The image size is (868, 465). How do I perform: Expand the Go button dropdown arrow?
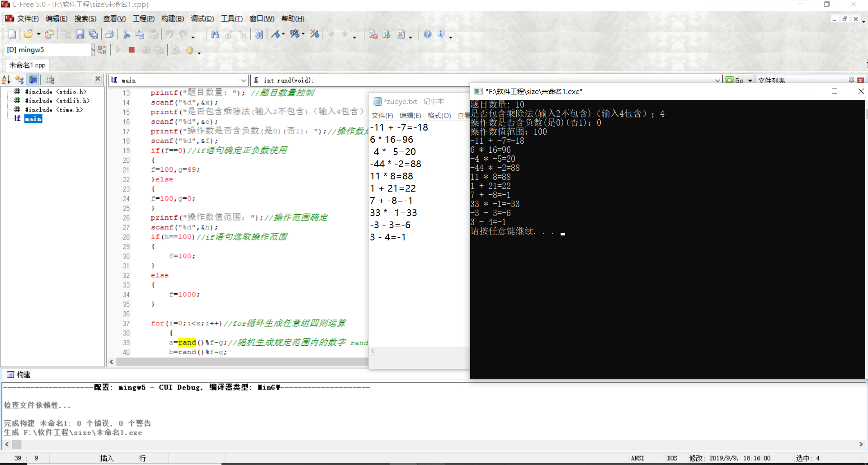[x=750, y=80]
